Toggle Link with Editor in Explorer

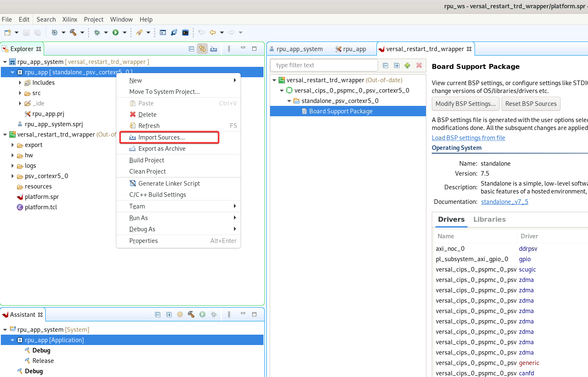pos(202,49)
